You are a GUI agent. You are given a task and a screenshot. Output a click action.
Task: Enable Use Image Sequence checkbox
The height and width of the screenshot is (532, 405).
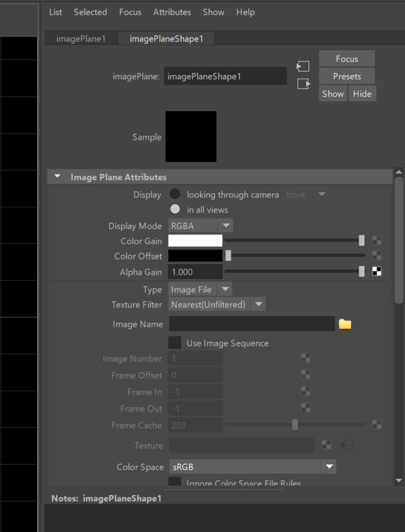tap(175, 343)
